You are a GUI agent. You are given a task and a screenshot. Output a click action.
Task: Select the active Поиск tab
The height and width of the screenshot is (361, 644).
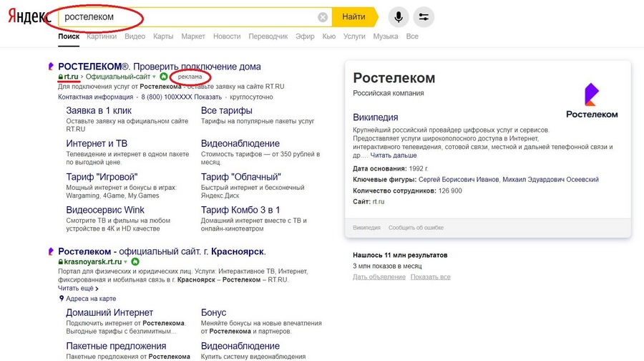(x=69, y=37)
